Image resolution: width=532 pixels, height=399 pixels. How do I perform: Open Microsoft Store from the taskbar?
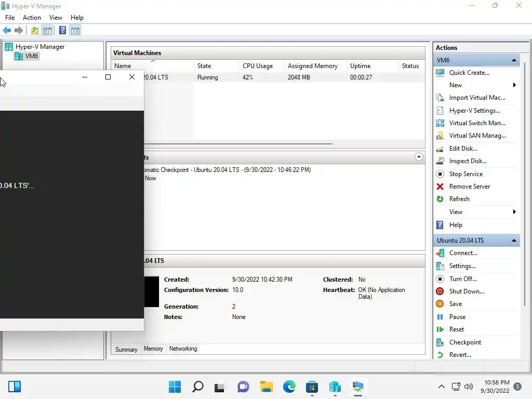[312, 387]
